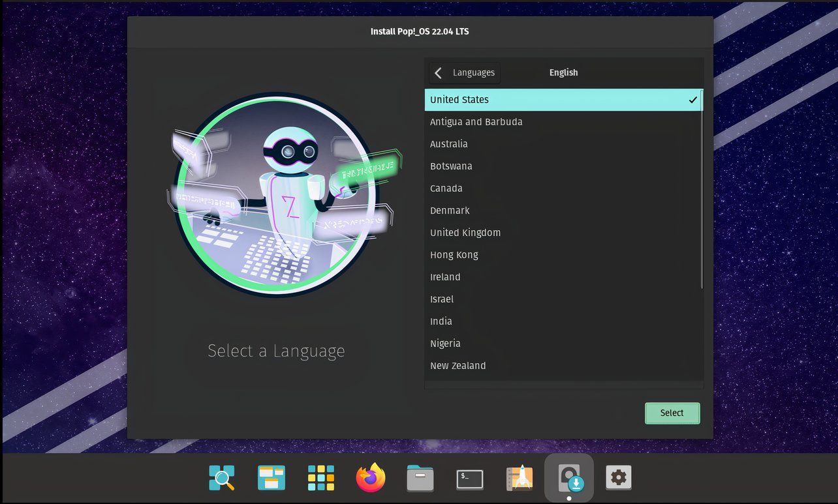Click the back chevron to return to Languages

pyautogui.click(x=437, y=72)
